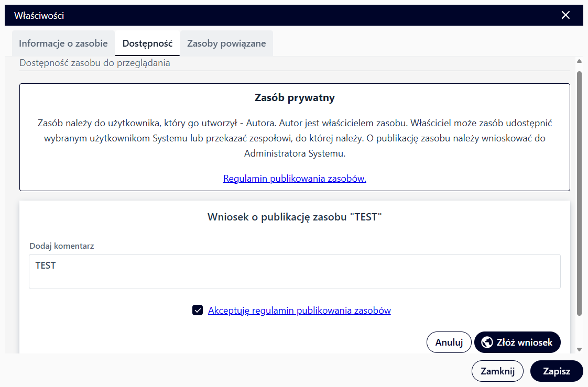
Task: Open the "Regulamin publikowania zasobów" link
Action: tap(295, 178)
